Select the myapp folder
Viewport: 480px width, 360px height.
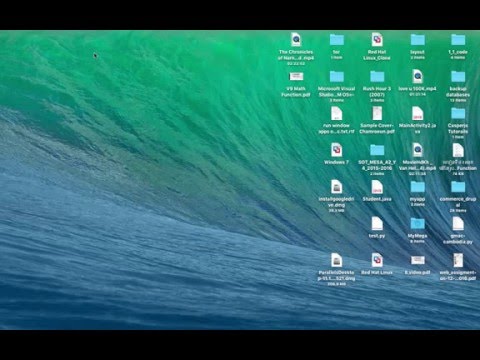pos(417,187)
